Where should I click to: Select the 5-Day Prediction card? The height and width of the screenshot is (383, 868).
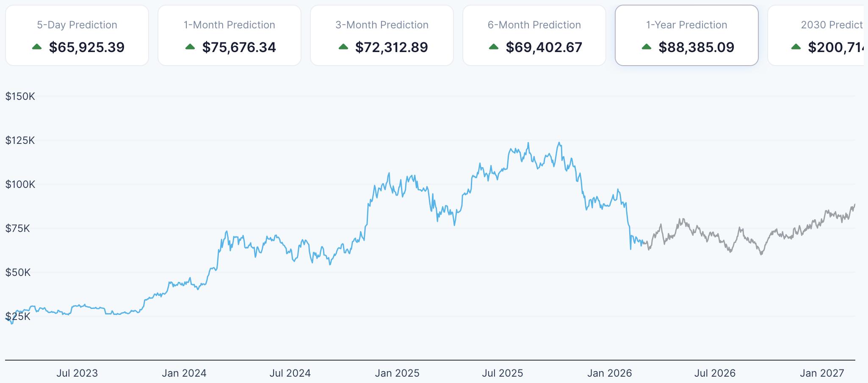coord(77,35)
